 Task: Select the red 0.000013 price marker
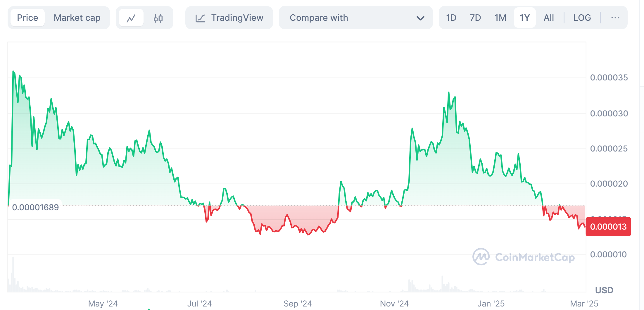(x=608, y=226)
